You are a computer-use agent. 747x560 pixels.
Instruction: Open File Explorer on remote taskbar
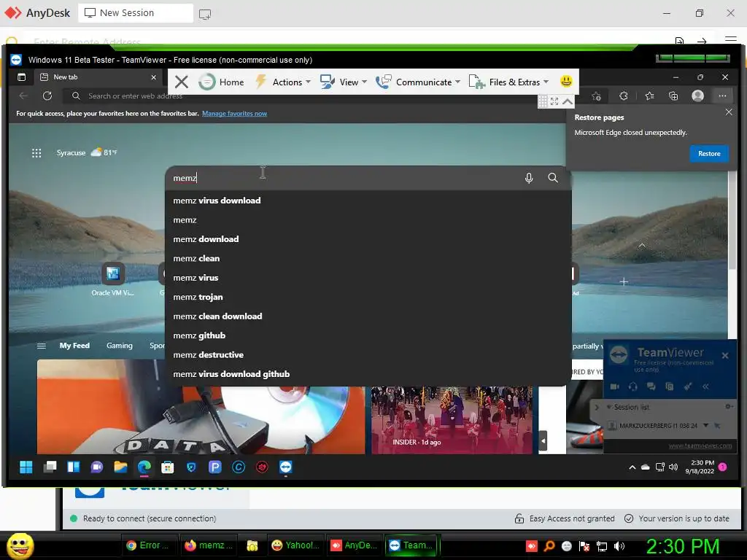120,467
